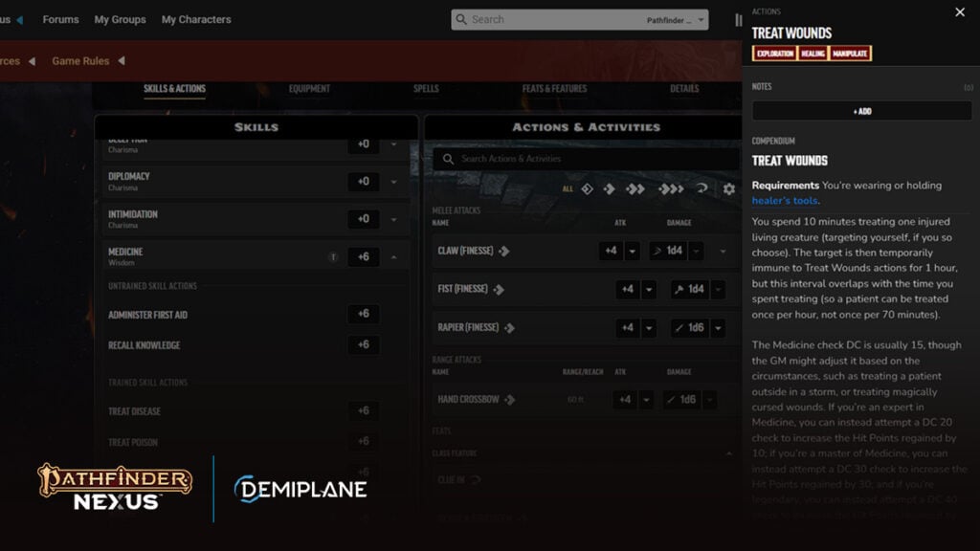
Task: Filter actions by reaction icon
Action: coord(702,188)
